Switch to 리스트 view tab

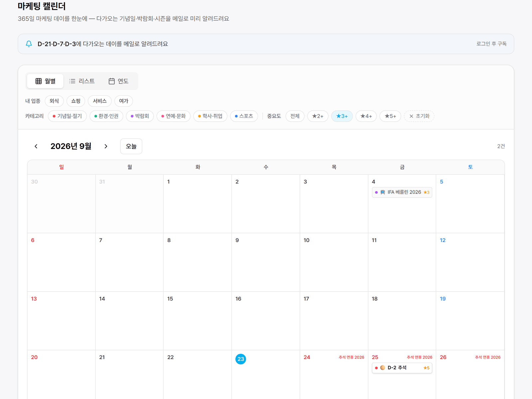82,81
